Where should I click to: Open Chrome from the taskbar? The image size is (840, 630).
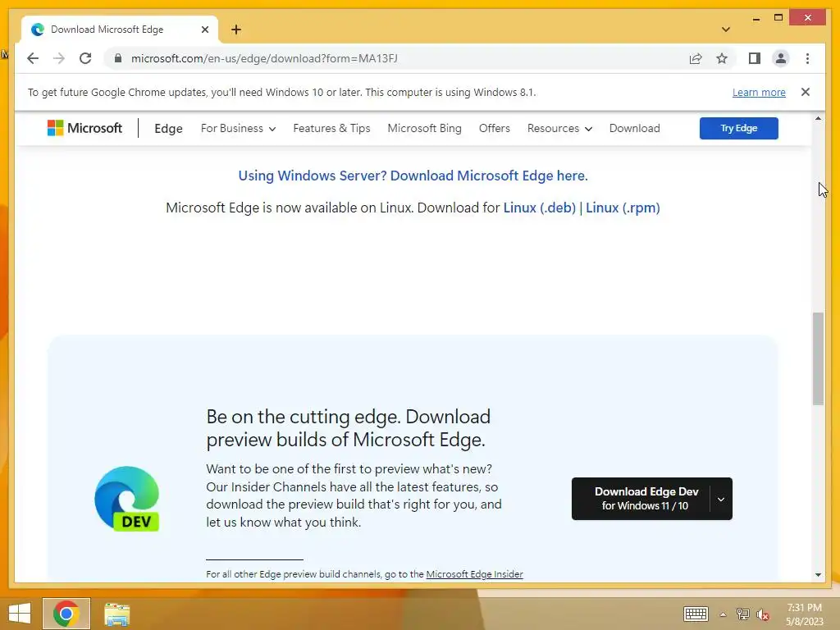point(66,614)
